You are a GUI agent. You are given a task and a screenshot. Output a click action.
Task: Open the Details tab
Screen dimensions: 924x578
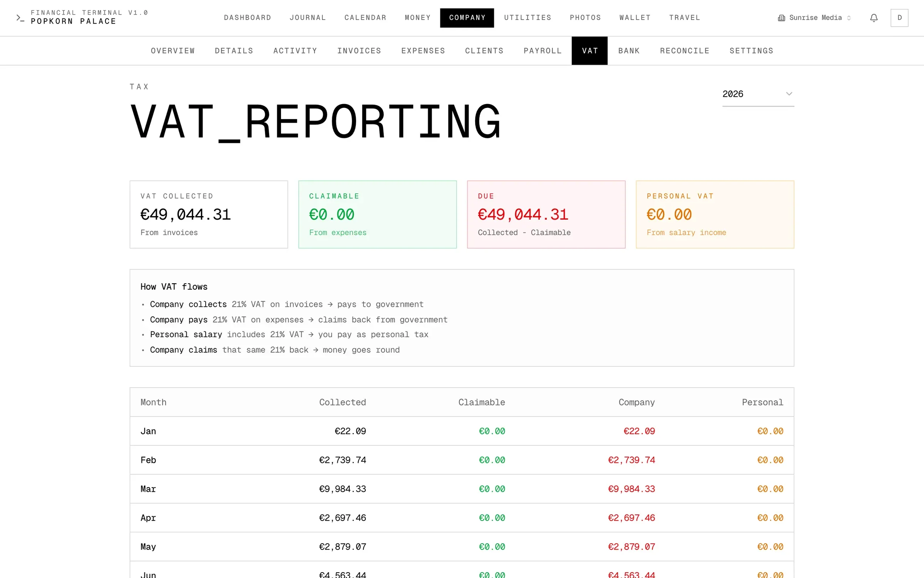pyautogui.click(x=234, y=51)
